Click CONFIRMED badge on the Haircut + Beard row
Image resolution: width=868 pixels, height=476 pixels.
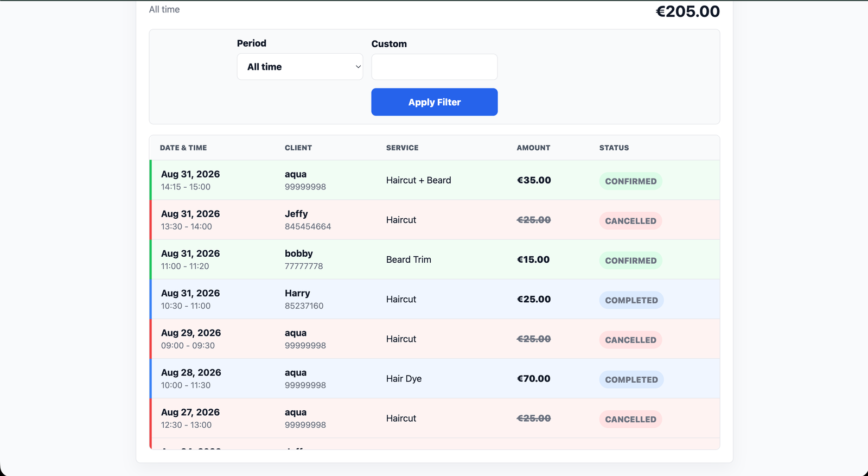coord(631,181)
